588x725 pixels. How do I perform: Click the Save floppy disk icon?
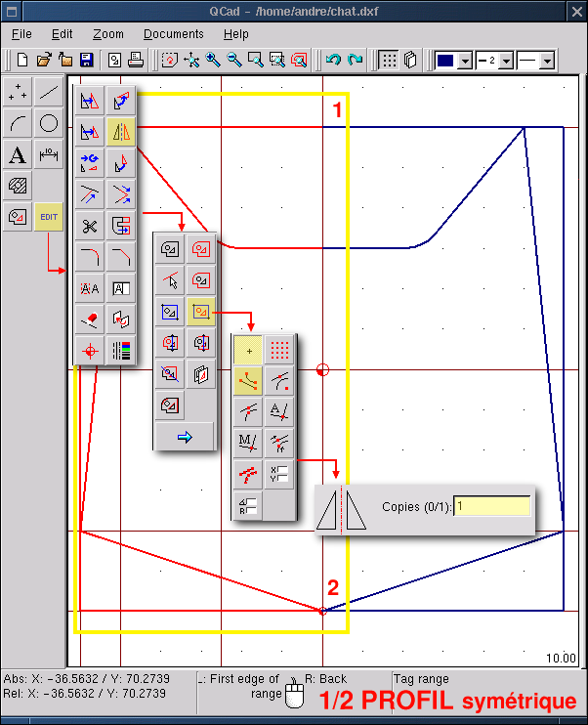(86, 60)
